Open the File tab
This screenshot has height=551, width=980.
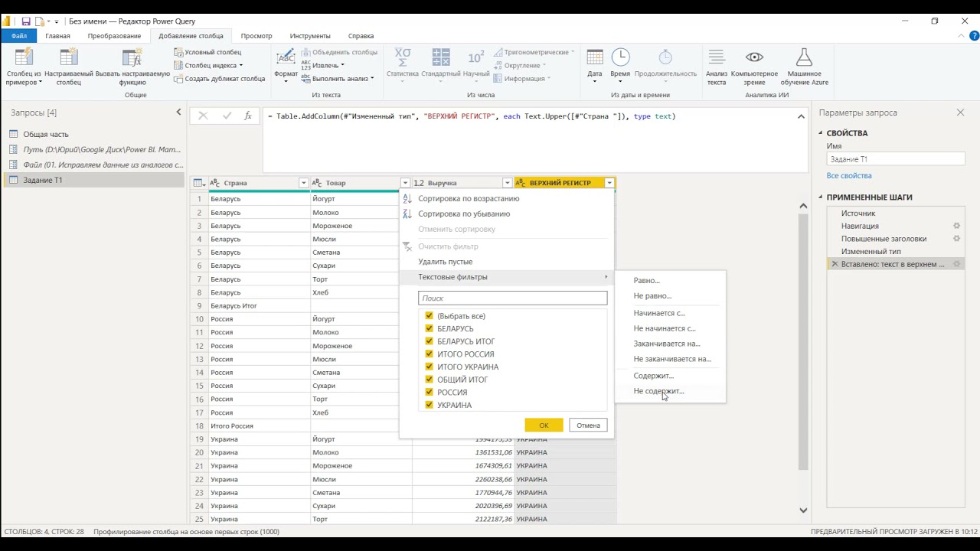pyautogui.click(x=19, y=36)
